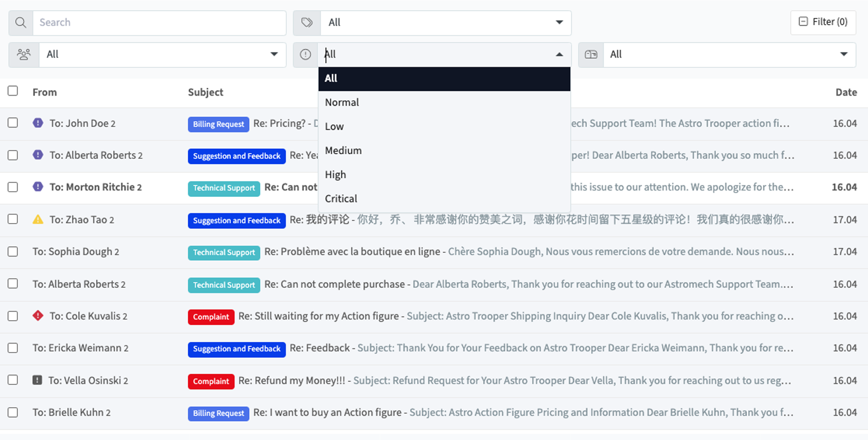Expand the assignee All dropdown
The width and height of the screenshot is (868, 440).
point(274,54)
